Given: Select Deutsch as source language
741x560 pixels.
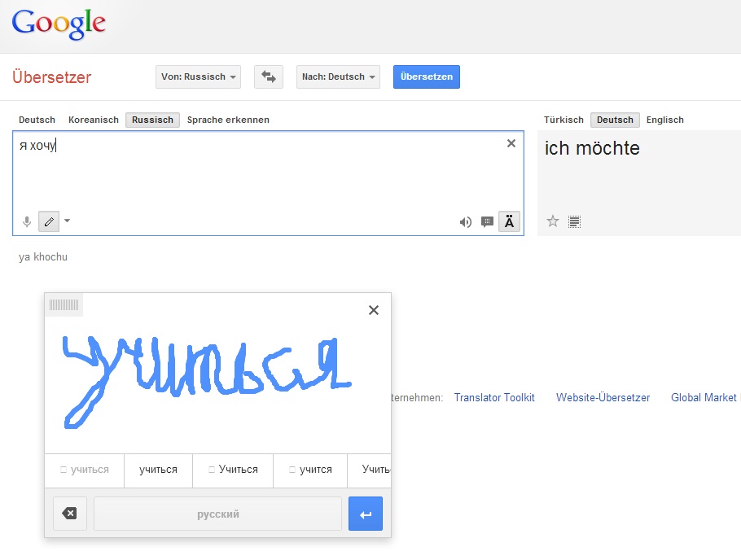Looking at the screenshot, I should tap(37, 120).
